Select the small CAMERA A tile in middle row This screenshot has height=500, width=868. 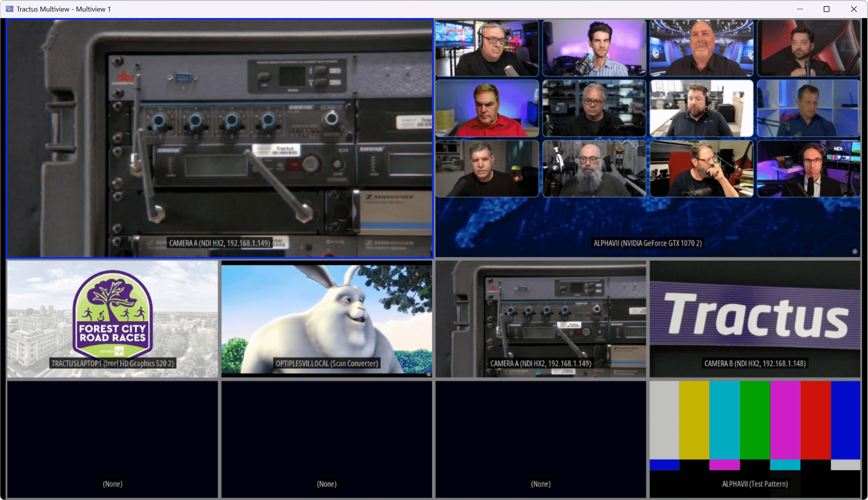[x=541, y=319]
